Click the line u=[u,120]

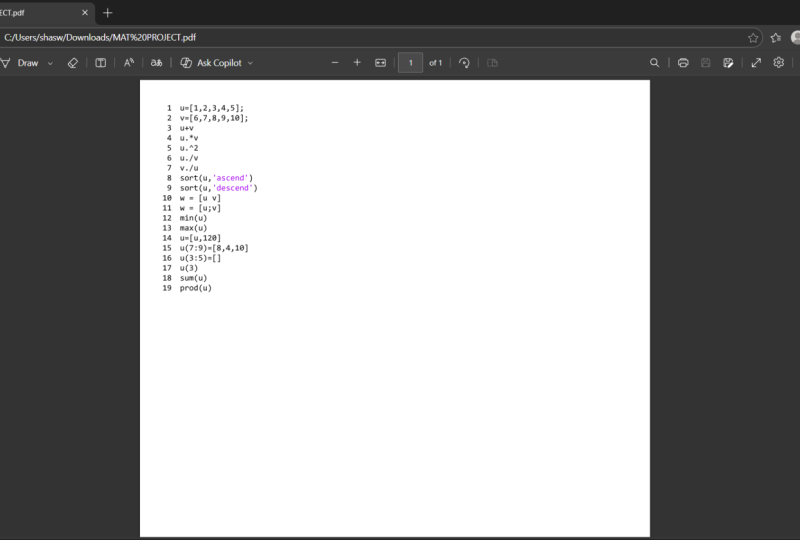click(x=200, y=238)
